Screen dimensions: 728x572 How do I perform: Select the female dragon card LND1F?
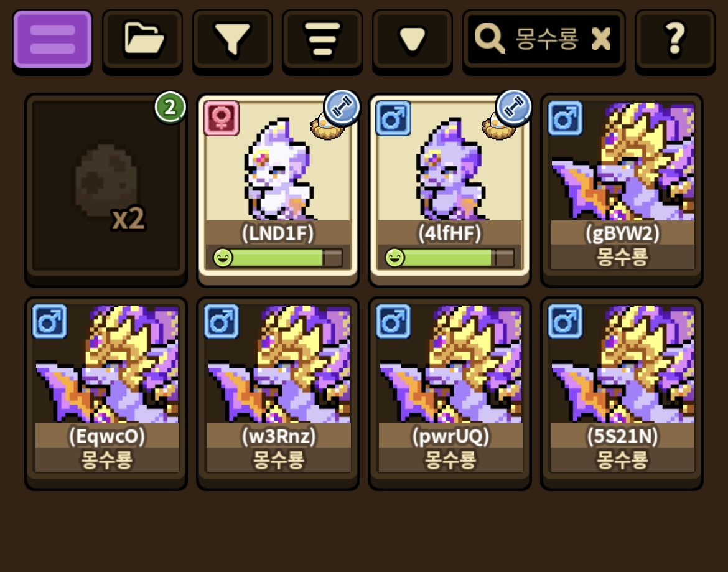278,188
